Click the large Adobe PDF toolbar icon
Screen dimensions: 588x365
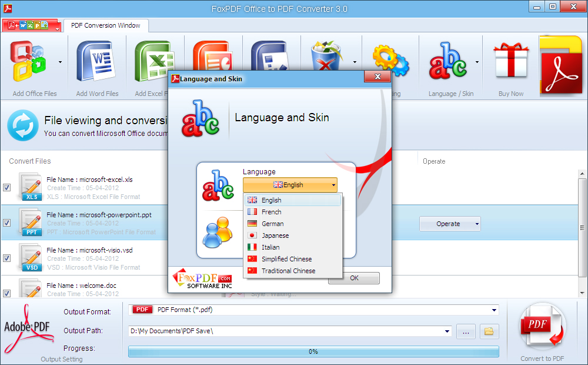(x=560, y=65)
